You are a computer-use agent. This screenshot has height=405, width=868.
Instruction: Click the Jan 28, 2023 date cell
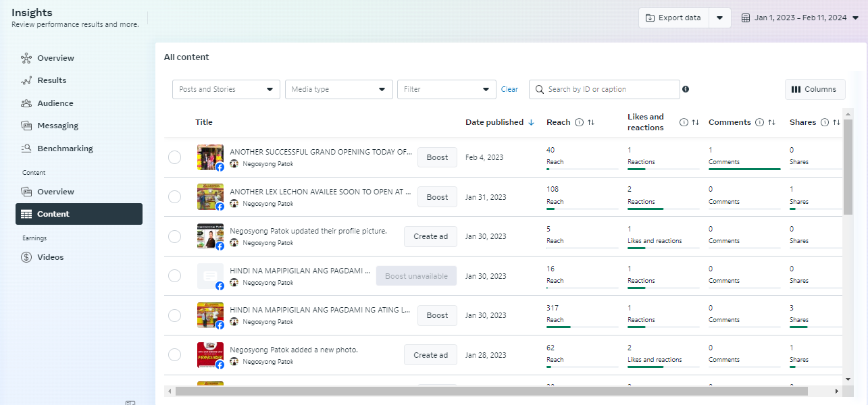tap(486, 355)
